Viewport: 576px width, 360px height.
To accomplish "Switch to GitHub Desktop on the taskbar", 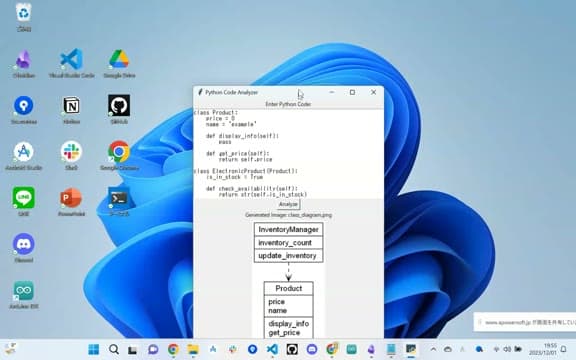I will [292, 349].
